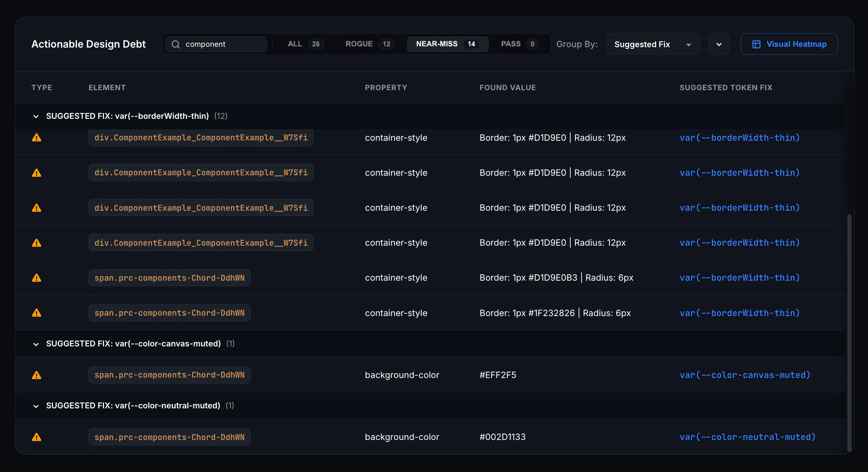Viewport: 868px width, 472px height.
Task: Switch to the ROGUE filter tab
Action: (370, 44)
